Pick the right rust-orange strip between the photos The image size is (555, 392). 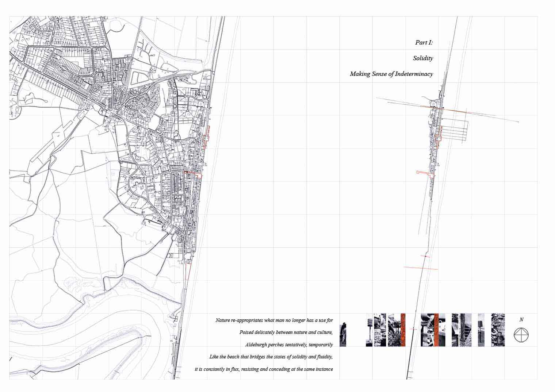[436, 330]
